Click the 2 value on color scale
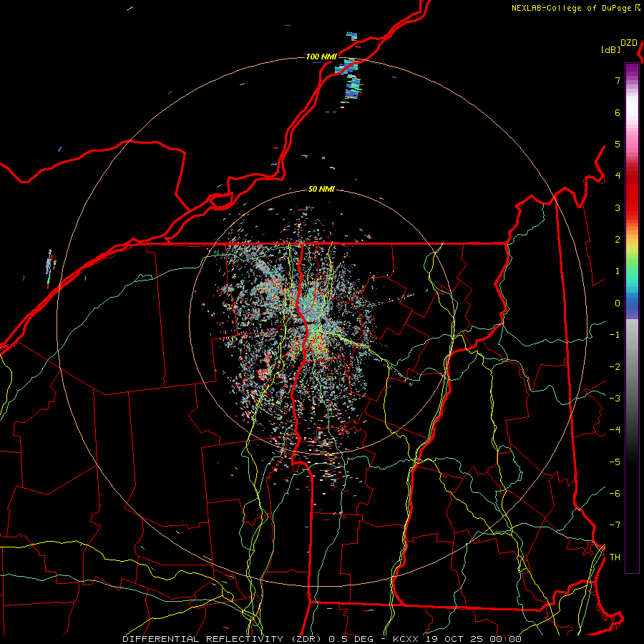Viewport: 644px width, 644px height. (x=618, y=240)
